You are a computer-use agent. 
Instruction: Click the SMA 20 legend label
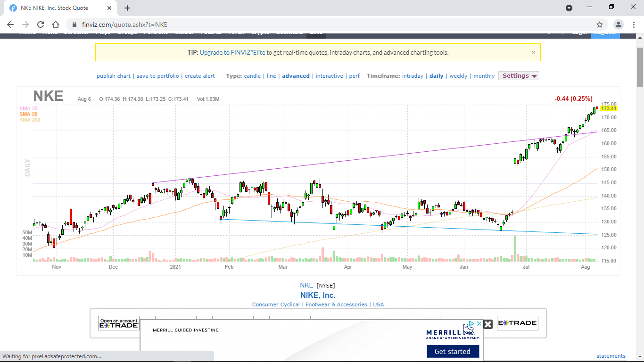28,108
